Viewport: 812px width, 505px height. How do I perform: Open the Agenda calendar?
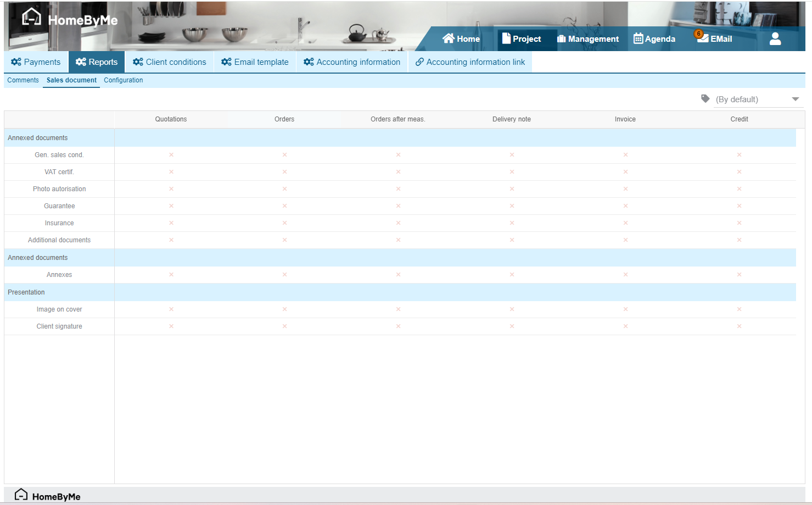654,39
